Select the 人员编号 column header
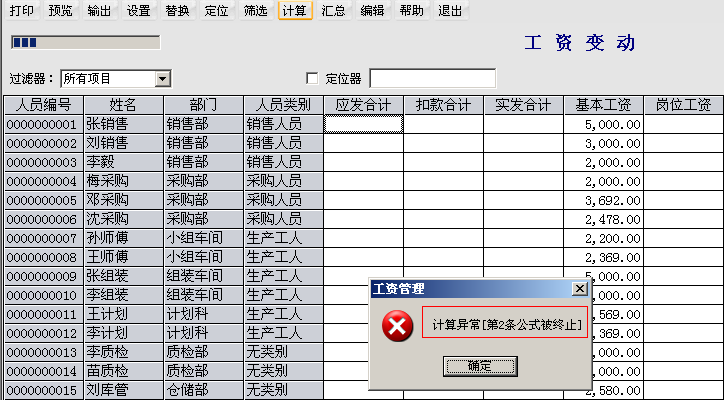 (44, 105)
